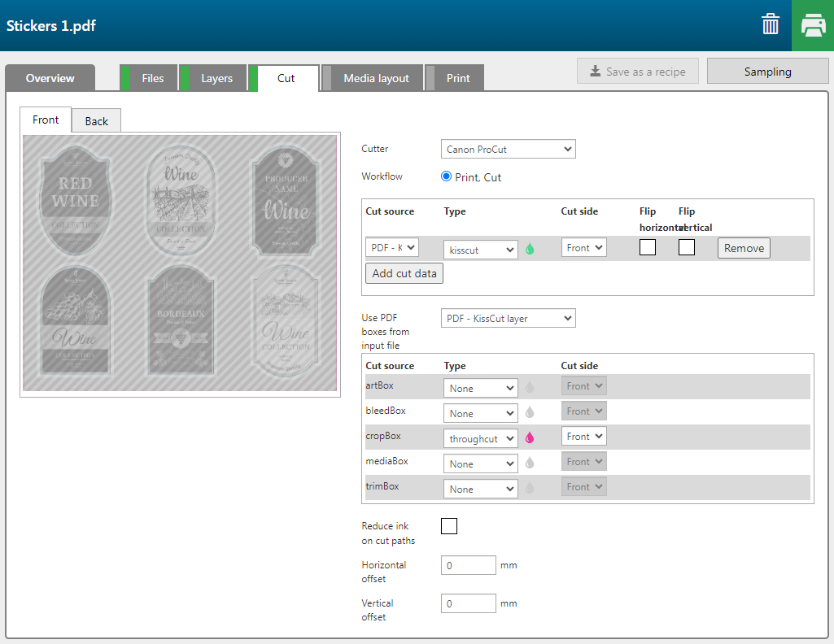This screenshot has width=834, height=644.
Task: Click the trash can delete icon
Action: coord(770,24)
